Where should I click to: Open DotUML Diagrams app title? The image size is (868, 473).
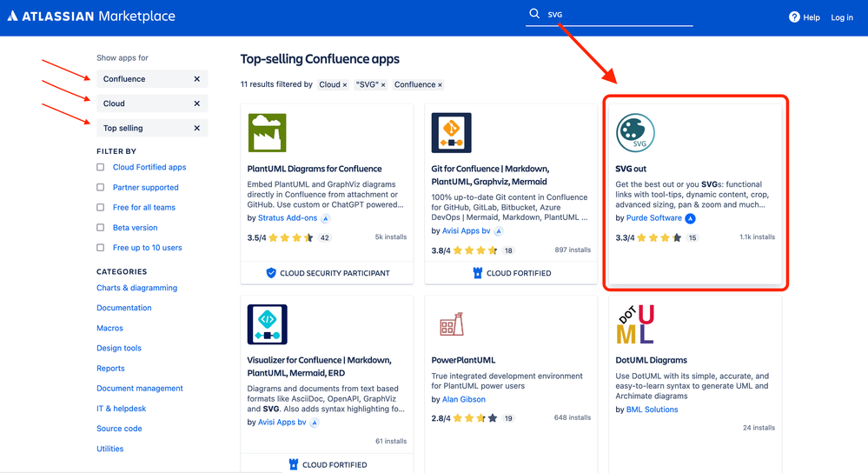point(651,360)
